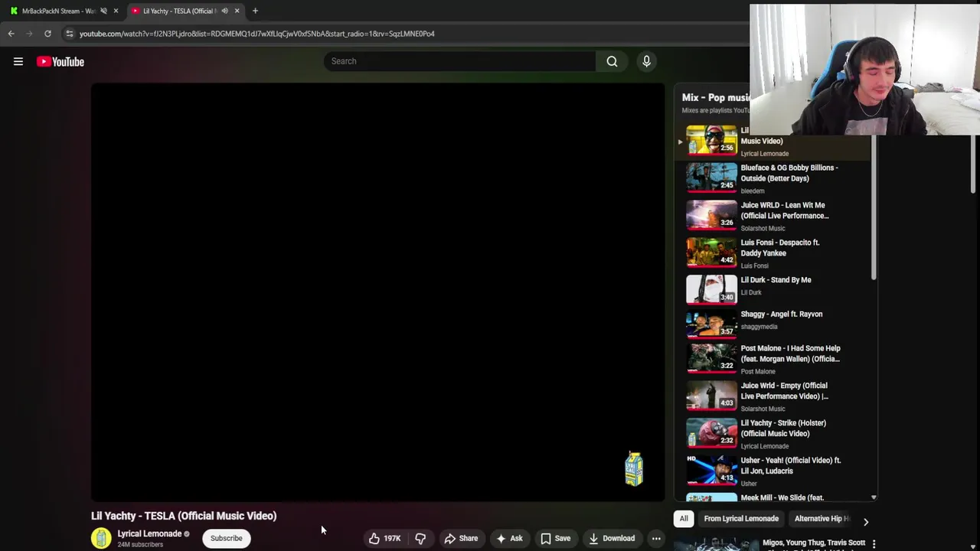Click Luis Fonsi channel name in playlist
The height and width of the screenshot is (551, 980).
(x=754, y=266)
